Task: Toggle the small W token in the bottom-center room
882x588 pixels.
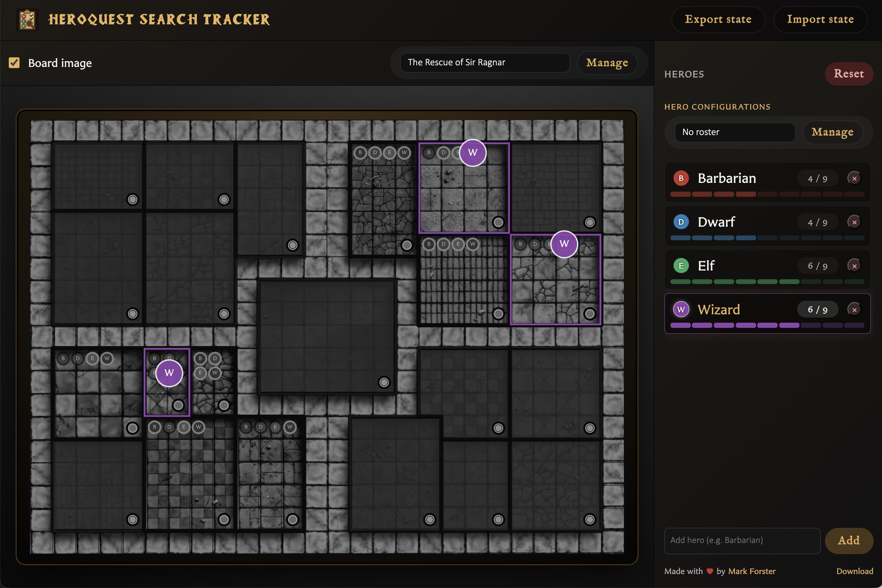Action: [290, 427]
